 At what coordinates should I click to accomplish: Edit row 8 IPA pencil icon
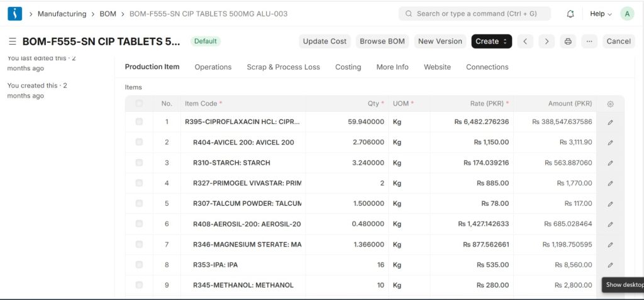tap(610, 265)
